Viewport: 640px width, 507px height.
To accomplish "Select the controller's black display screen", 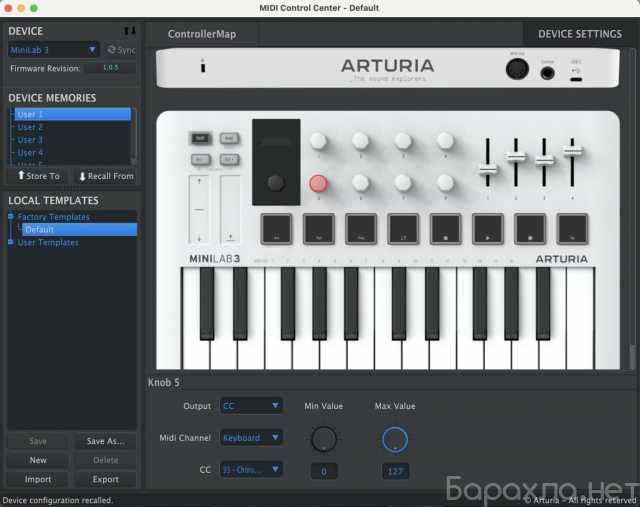I will tap(276, 142).
